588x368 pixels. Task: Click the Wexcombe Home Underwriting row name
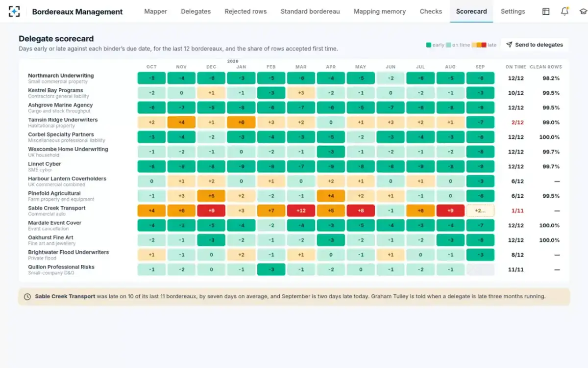coord(68,149)
